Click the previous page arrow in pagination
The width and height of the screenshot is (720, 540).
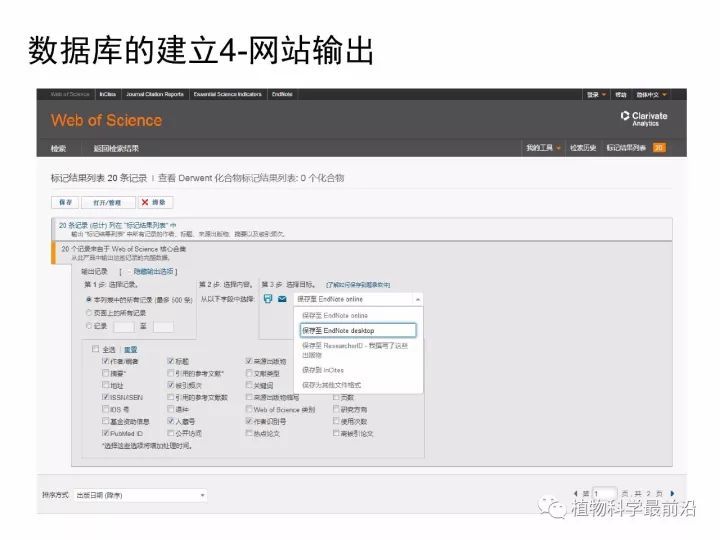click(x=576, y=494)
